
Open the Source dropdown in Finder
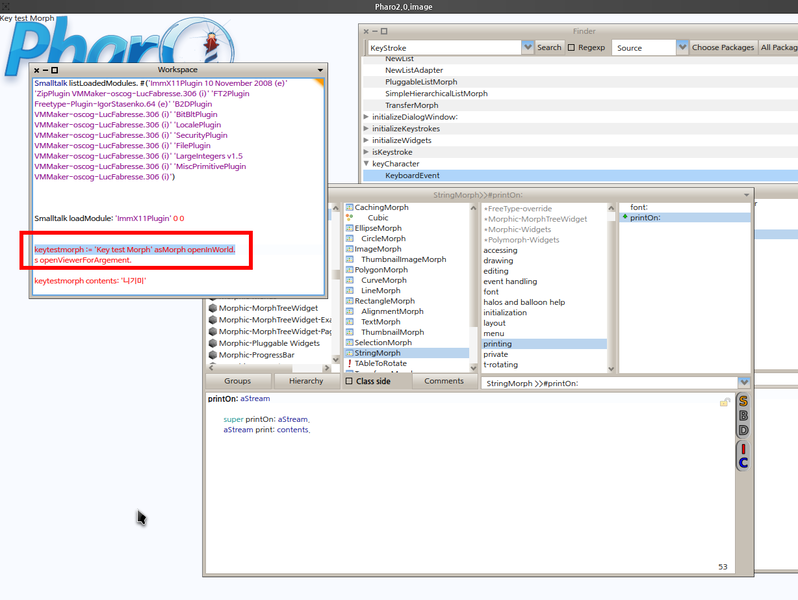[682, 47]
